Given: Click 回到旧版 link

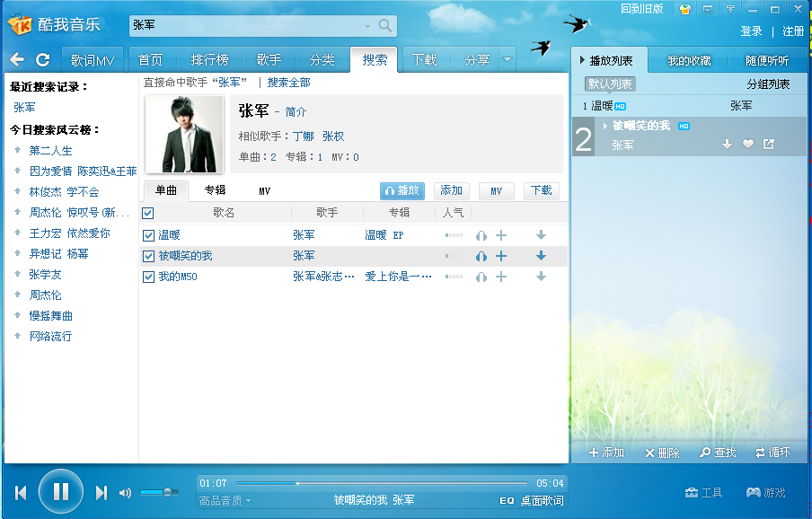Looking at the screenshot, I should coord(642,9).
